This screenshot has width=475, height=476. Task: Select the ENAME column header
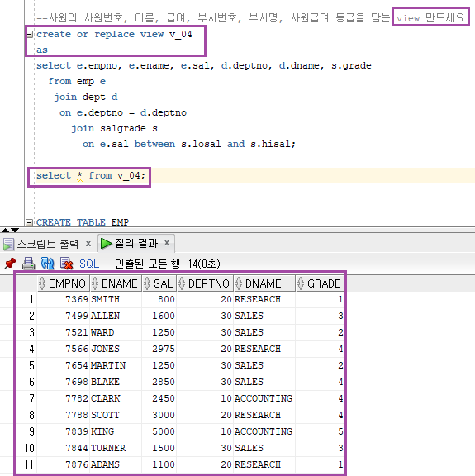(116, 283)
